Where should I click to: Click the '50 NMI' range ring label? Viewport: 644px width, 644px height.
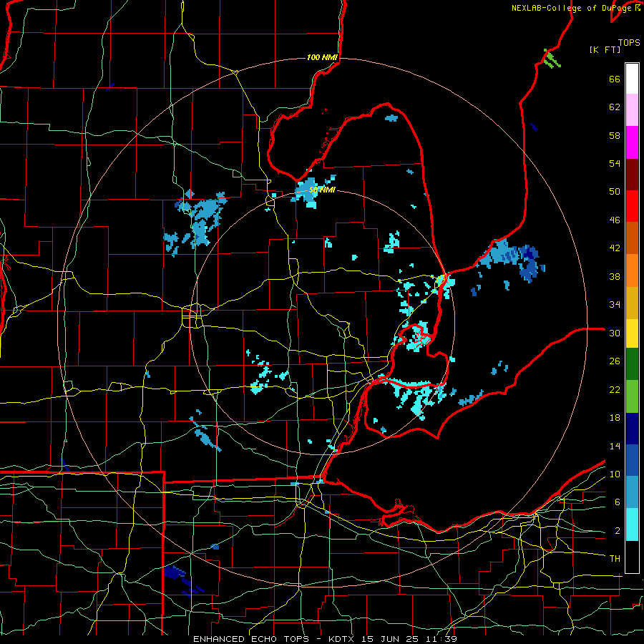pyautogui.click(x=322, y=190)
